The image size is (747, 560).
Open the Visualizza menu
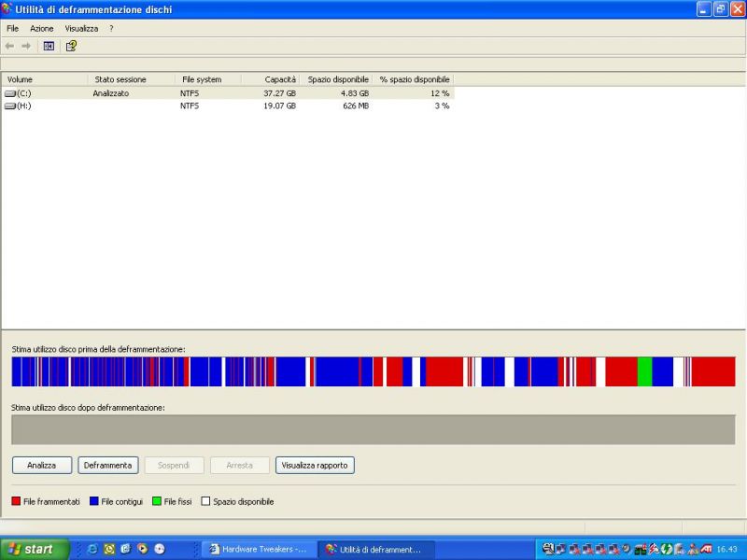(81, 29)
